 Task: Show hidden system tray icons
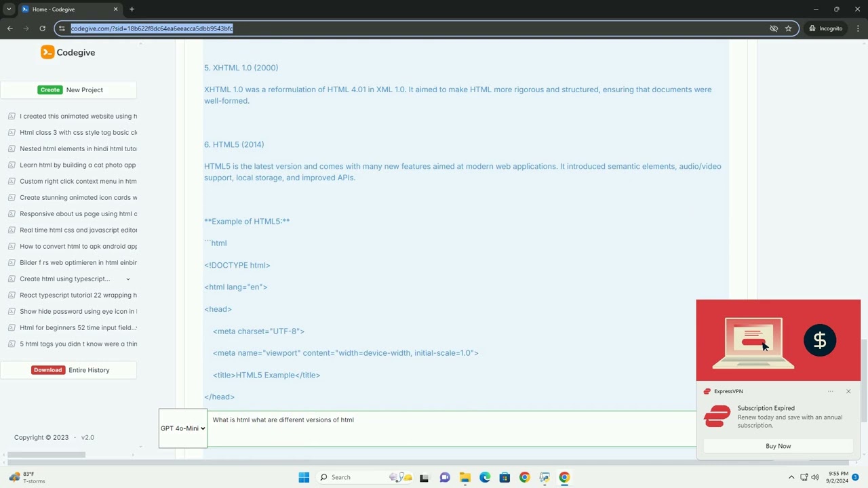pyautogui.click(x=791, y=477)
